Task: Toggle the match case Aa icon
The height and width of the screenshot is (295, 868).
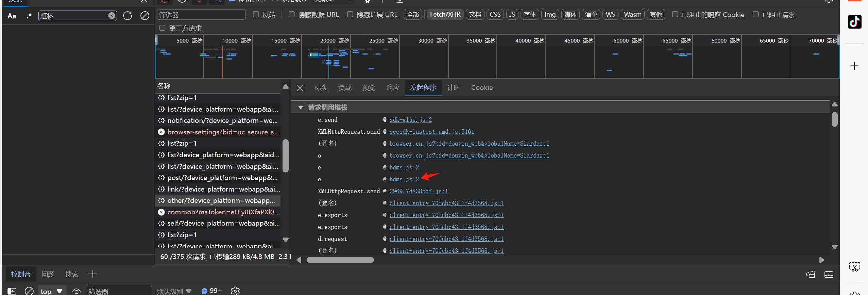Action: point(12,16)
